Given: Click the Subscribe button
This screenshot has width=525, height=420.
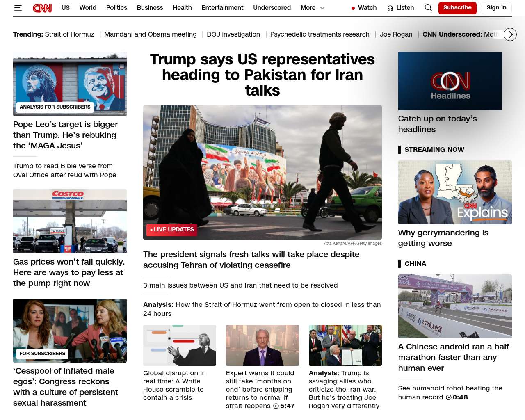Looking at the screenshot, I should pos(457,8).
